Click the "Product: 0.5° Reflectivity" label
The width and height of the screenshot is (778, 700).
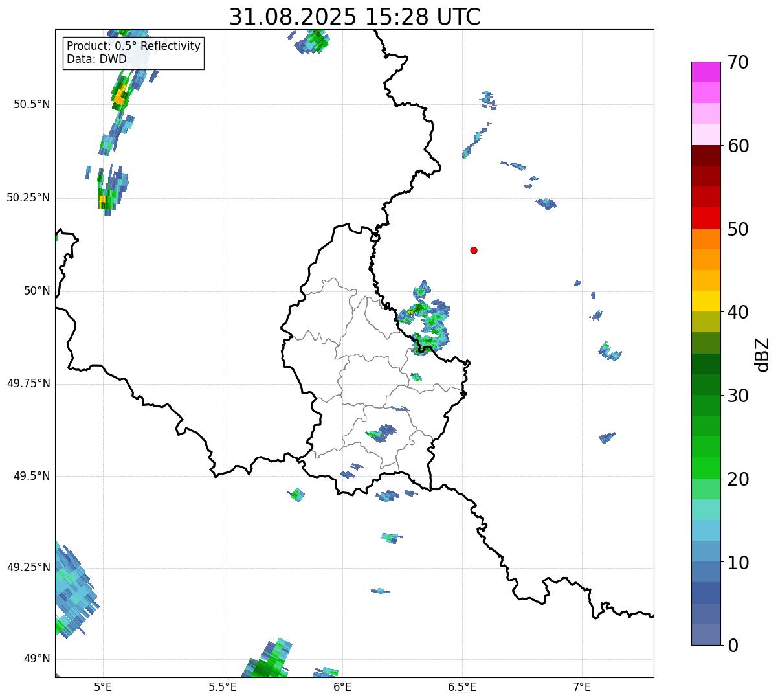(x=133, y=46)
